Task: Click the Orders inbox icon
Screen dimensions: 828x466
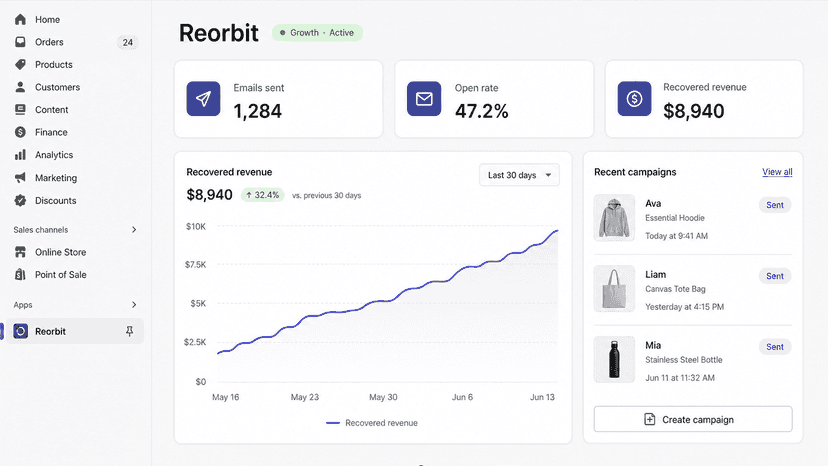Action: 20,42
